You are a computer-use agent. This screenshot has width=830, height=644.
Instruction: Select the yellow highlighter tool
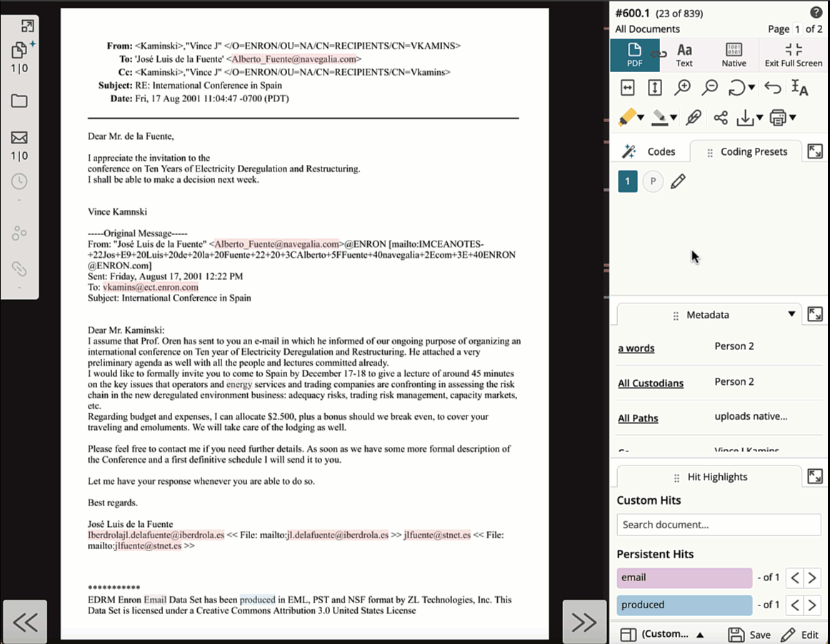click(x=626, y=117)
